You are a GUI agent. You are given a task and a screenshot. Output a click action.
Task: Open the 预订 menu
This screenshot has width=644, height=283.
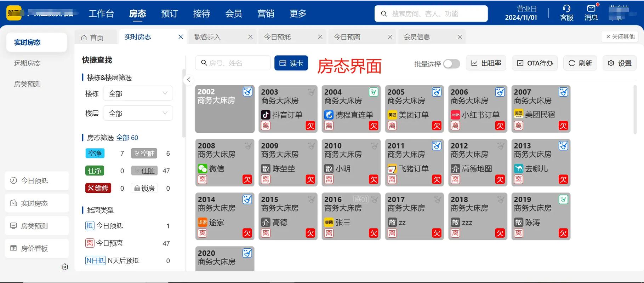170,13
